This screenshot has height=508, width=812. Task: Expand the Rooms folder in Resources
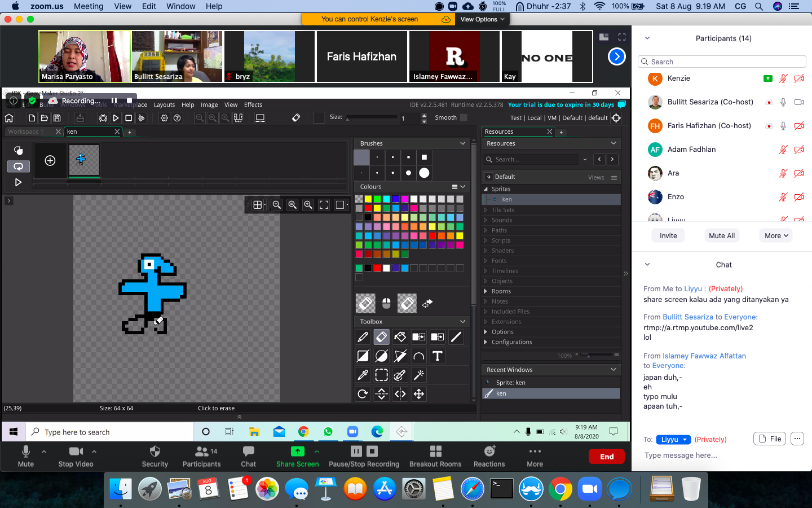point(486,291)
